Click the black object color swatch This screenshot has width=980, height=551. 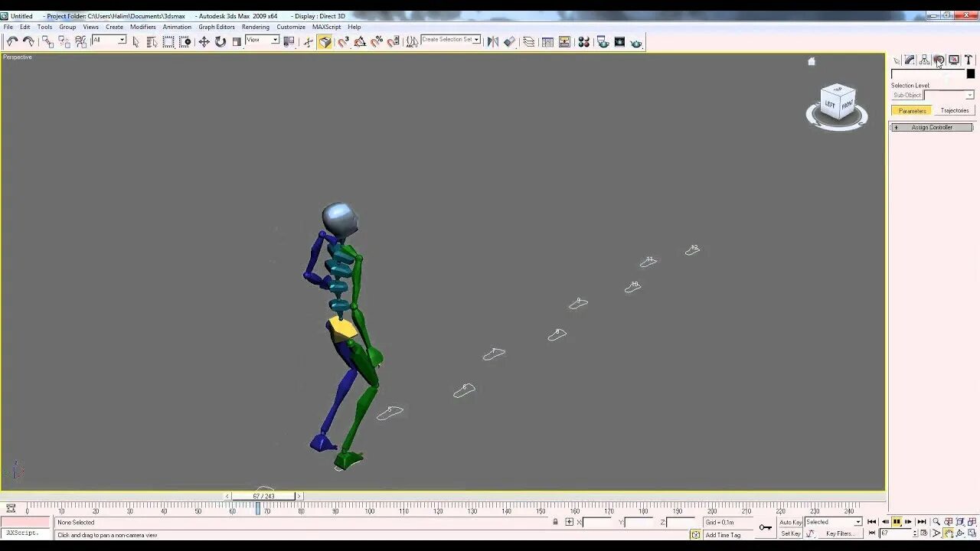pyautogui.click(x=971, y=73)
